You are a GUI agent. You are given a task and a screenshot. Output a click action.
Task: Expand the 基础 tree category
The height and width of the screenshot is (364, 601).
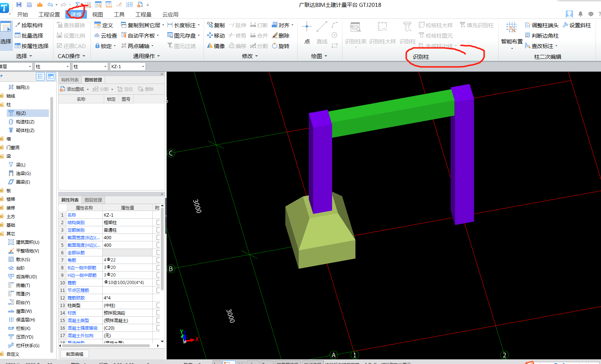pyautogui.click(x=2, y=225)
